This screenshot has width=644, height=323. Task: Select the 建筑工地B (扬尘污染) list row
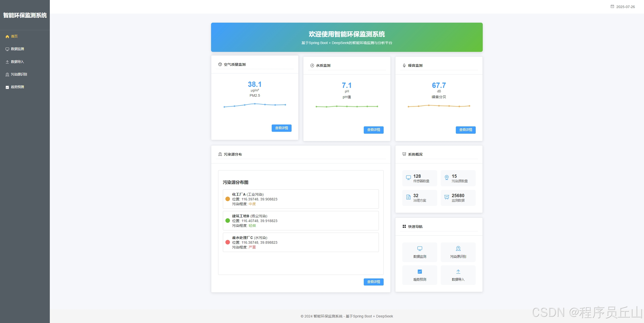[301, 221]
